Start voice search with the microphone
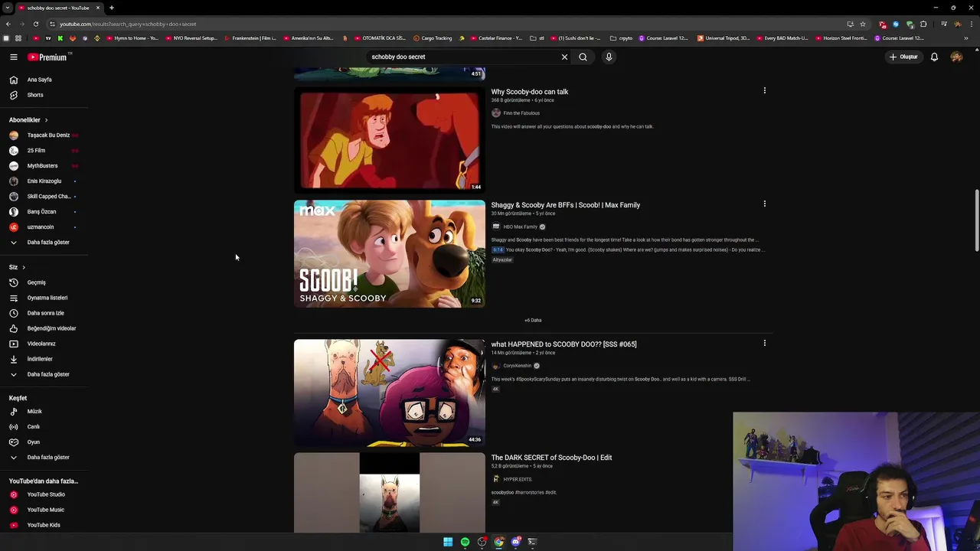The image size is (980, 551). (609, 57)
